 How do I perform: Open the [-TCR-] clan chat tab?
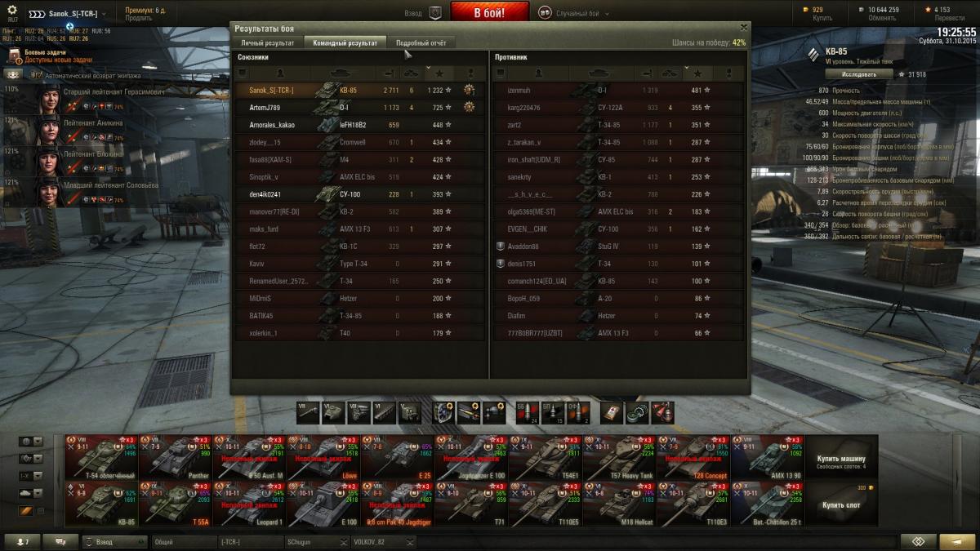pos(250,542)
